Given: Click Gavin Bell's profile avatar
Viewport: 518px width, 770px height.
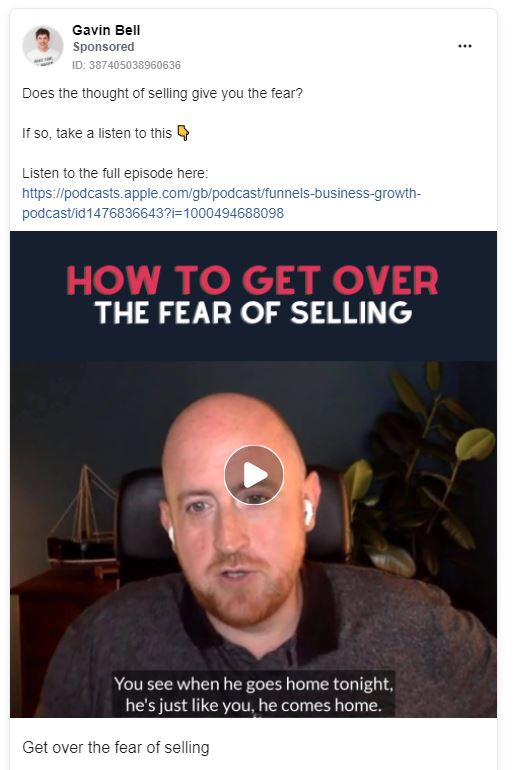Looking at the screenshot, I should coord(43,46).
